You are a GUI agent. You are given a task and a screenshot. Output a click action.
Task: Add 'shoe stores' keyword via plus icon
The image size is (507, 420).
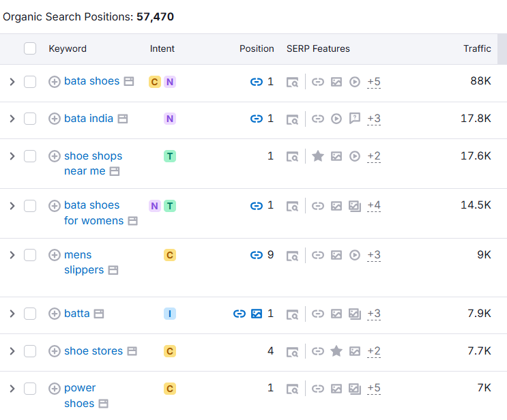(x=55, y=351)
